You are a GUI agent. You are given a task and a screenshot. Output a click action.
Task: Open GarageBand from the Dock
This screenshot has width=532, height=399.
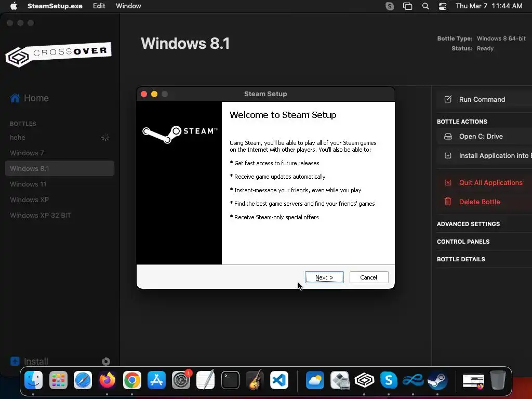(255, 380)
